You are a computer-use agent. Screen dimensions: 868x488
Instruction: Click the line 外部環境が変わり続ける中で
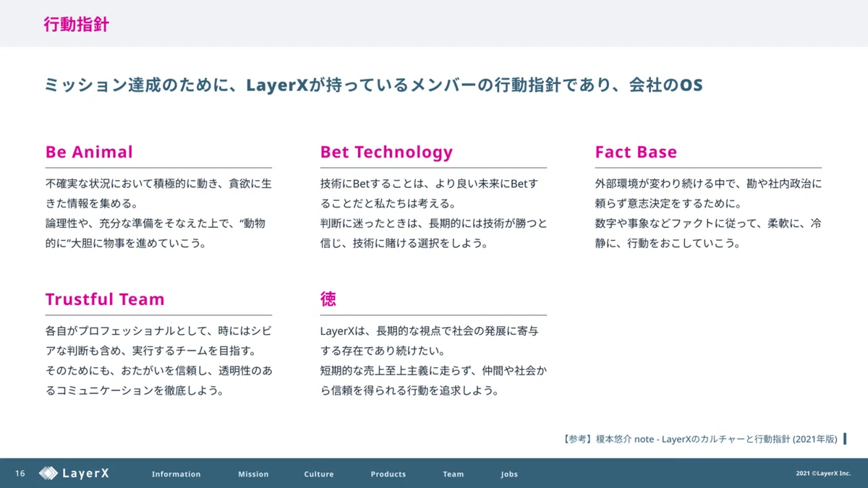(x=708, y=184)
